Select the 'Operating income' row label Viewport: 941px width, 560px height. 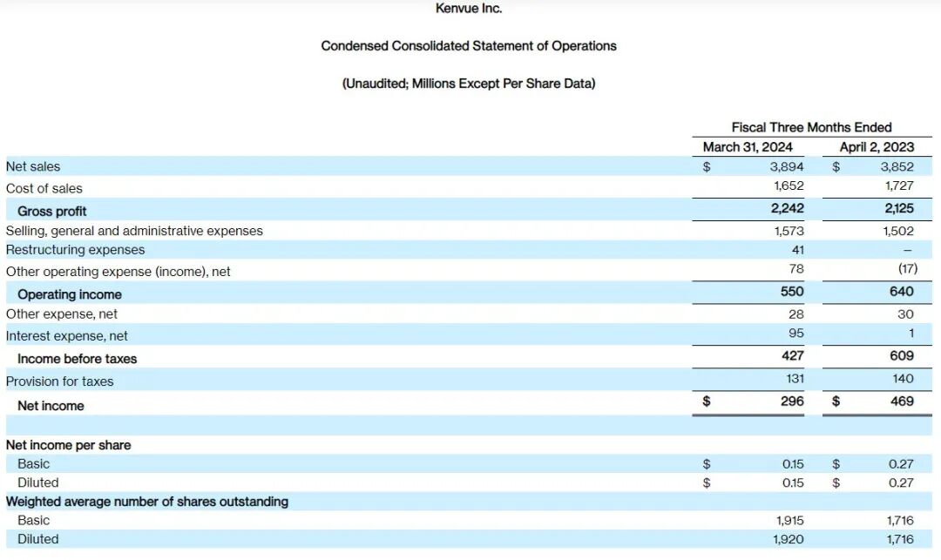pyautogui.click(x=70, y=294)
